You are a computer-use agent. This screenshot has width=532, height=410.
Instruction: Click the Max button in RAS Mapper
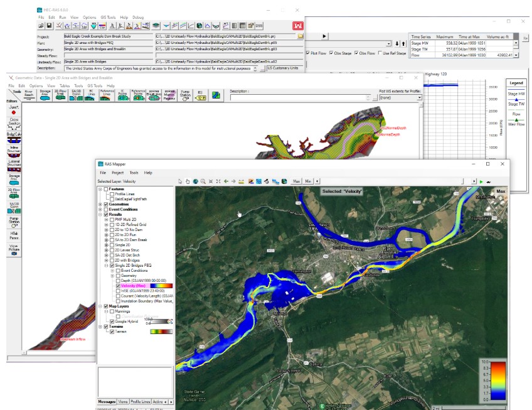pos(297,181)
